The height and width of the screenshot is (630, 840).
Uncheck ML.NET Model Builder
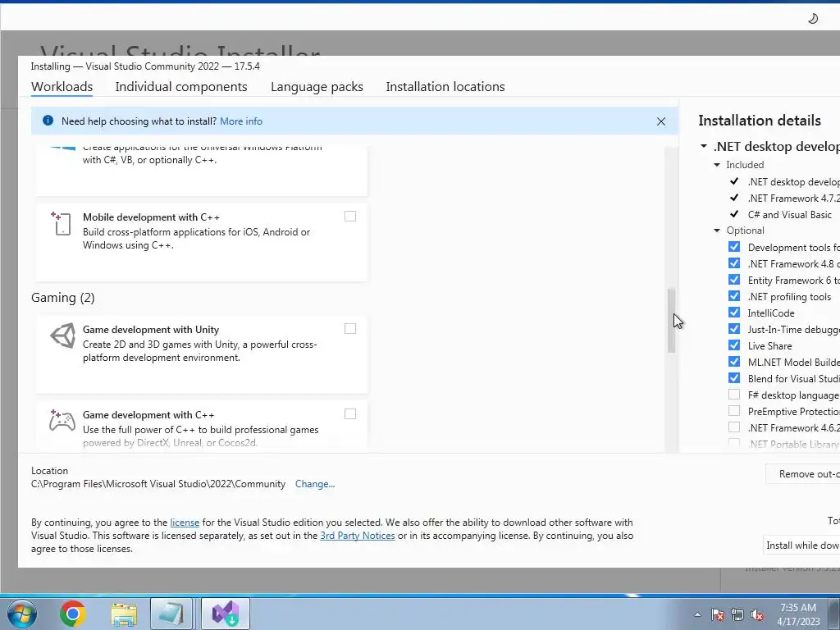point(734,362)
